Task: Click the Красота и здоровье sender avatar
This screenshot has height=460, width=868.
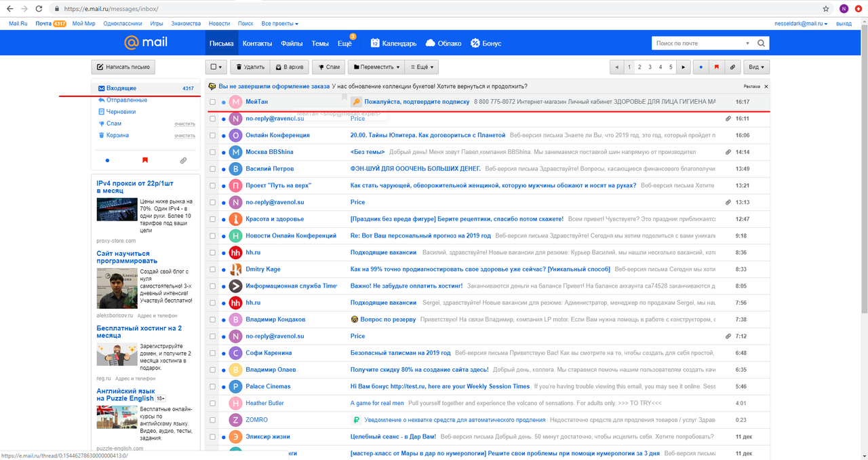Action: pyautogui.click(x=236, y=219)
